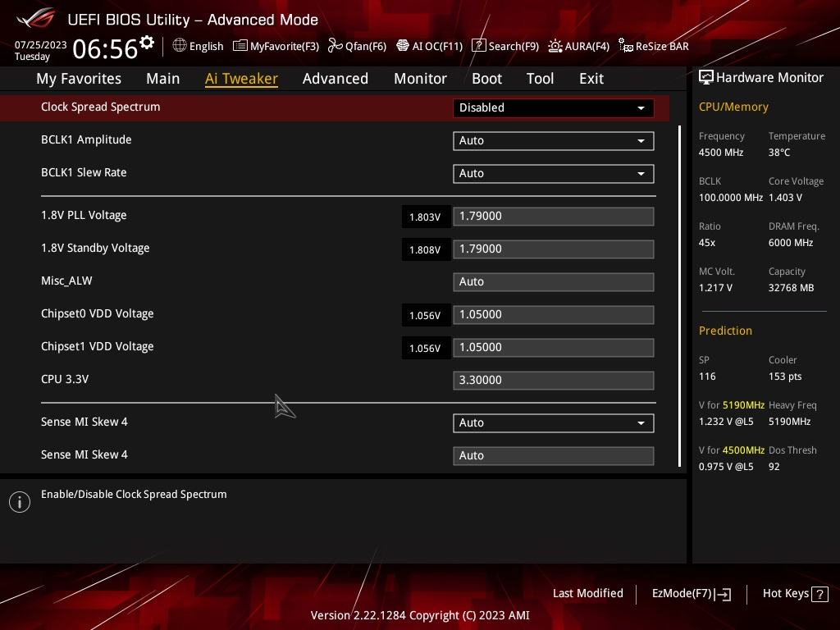The image size is (840, 630).
Task: Open the Advanced tab
Action: coord(336,79)
